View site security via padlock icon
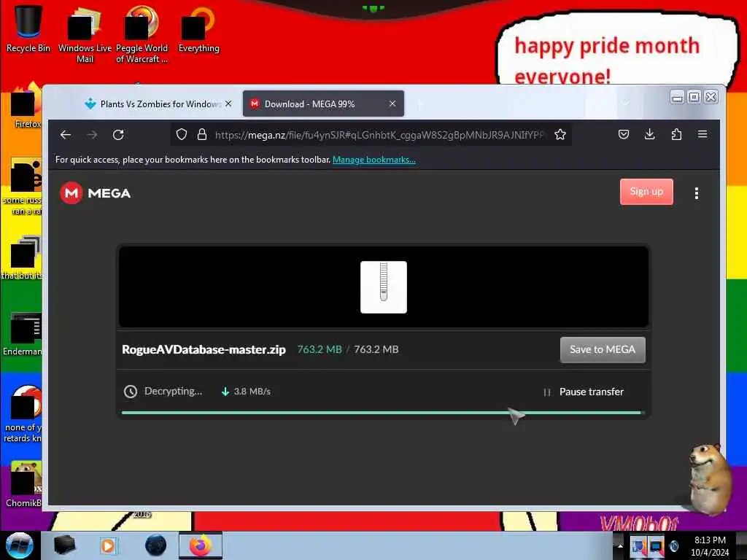Viewport: 747px width, 560px height. pyautogui.click(x=202, y=135)
